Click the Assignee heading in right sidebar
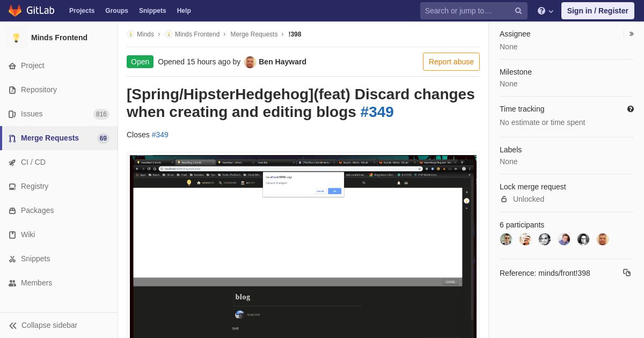644x338 pixels. [515, 34]
